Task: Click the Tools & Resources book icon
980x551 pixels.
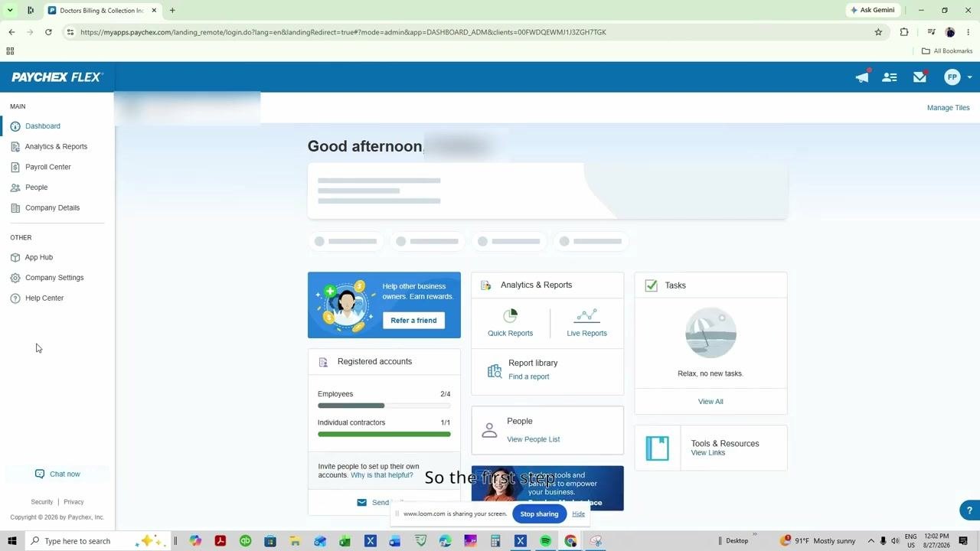Action: [x=657, y=448]
